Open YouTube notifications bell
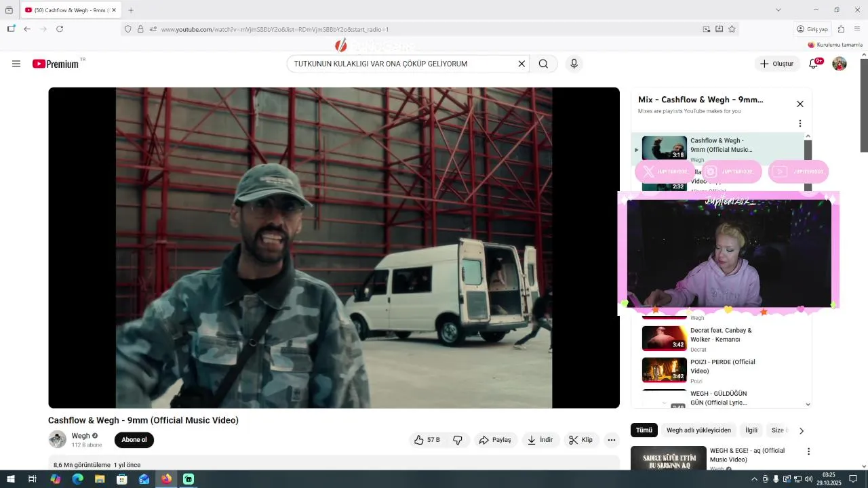The height and width of the screenshot is (488, 868). (814, 64)
